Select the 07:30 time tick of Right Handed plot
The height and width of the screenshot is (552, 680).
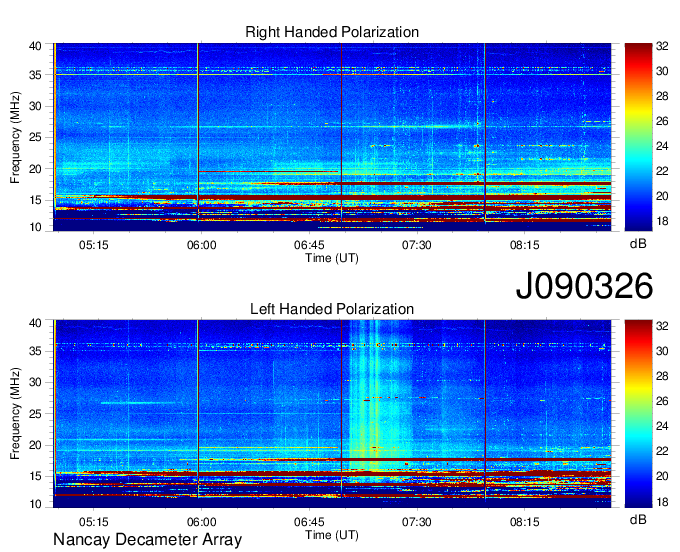pos(417,245)
